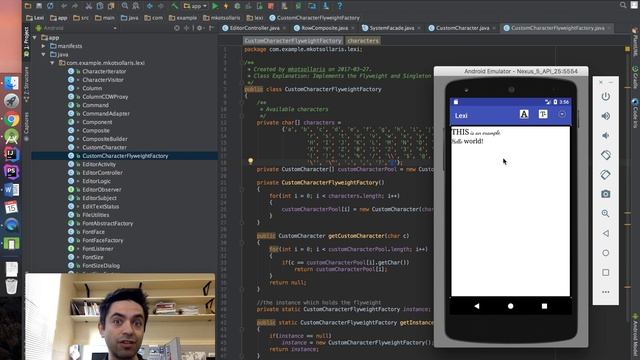The height and width of the screenshot is (360, 640).
Task: Open Microsoft Word from the dock
Action: point(11,190)
